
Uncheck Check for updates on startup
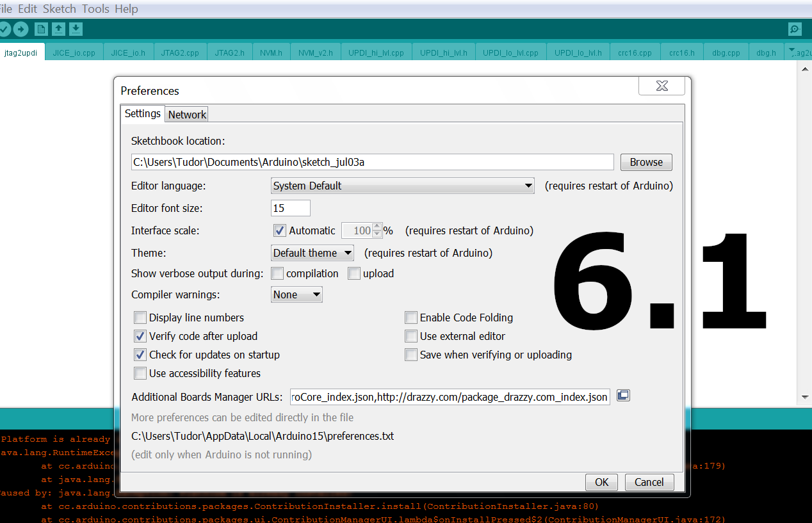(x=140, y=355)
